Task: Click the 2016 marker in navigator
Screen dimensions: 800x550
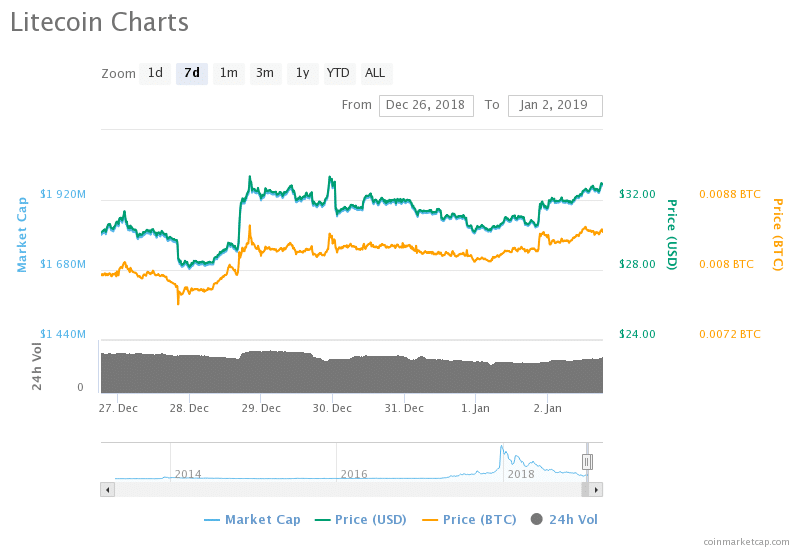Action: [x=354, y=474]
